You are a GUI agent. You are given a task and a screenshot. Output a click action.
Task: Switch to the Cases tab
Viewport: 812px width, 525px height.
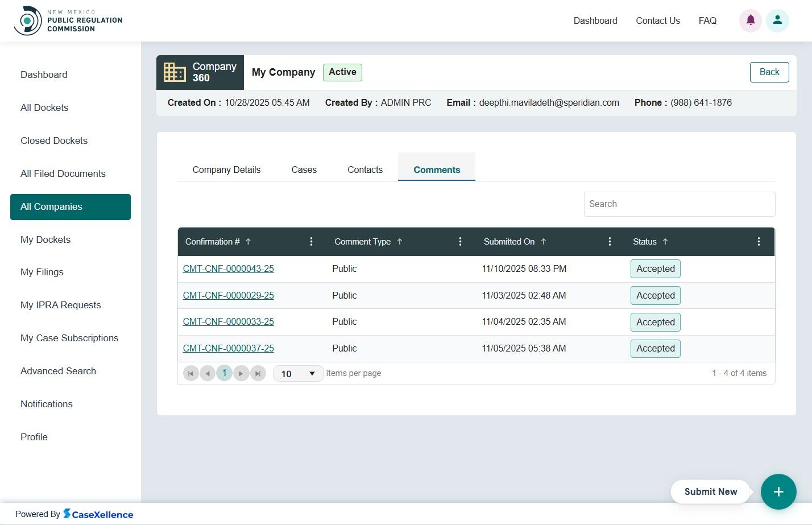click(304, 170)
